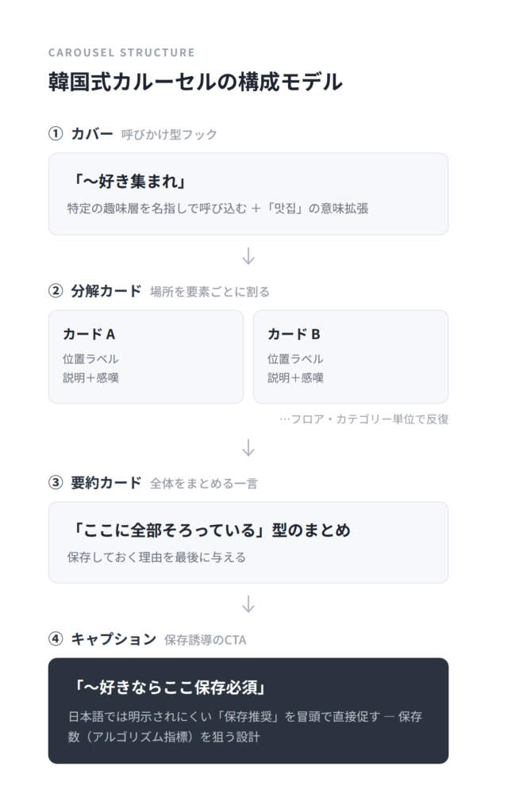Screen dimensions: 527x812
Task: Click the circled number 3 icon
Action: pyautogui.click(x=56, y=483)
